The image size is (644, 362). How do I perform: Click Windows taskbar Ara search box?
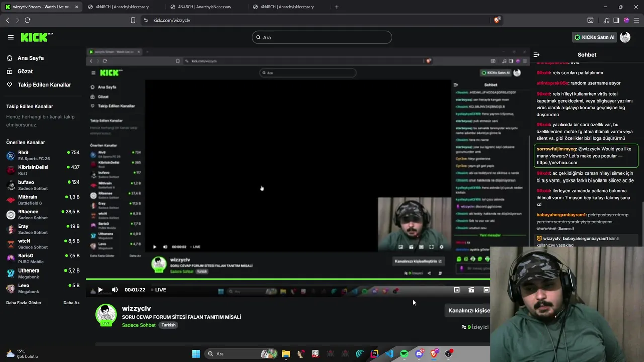[241, 354]
